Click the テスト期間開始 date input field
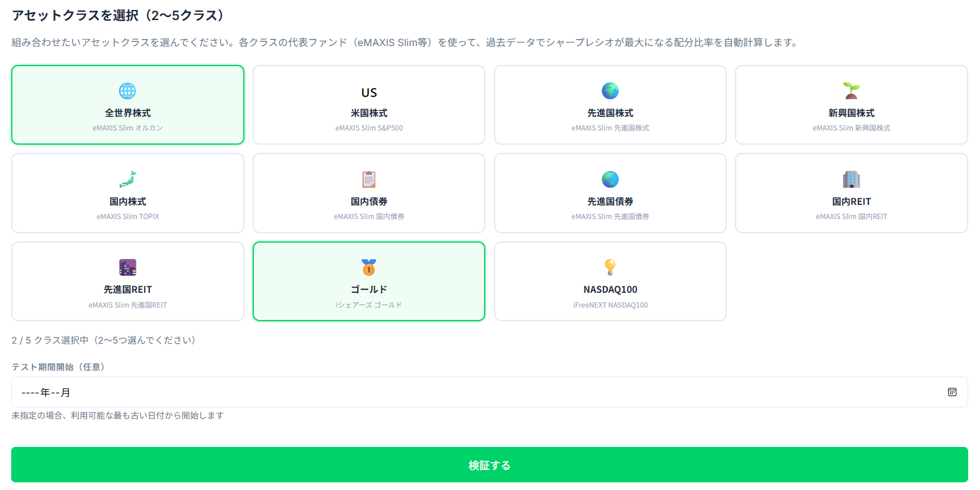This screenshot has width=980, height=490. point(413,392)
